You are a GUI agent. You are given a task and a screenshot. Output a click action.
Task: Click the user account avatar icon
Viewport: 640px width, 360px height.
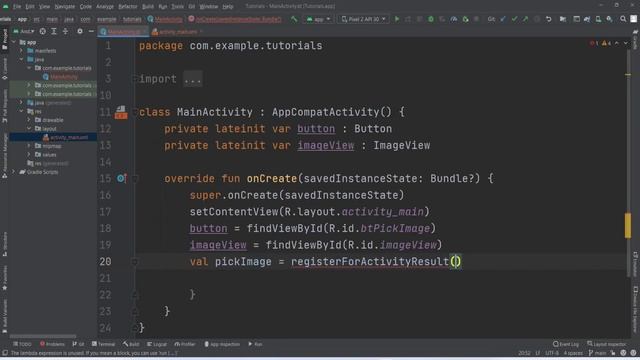[633, 19]
